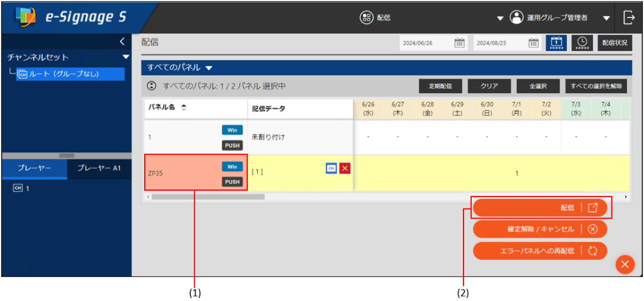
Task: Collapse the left sidebar with chevron
Action: pos(122,42)
